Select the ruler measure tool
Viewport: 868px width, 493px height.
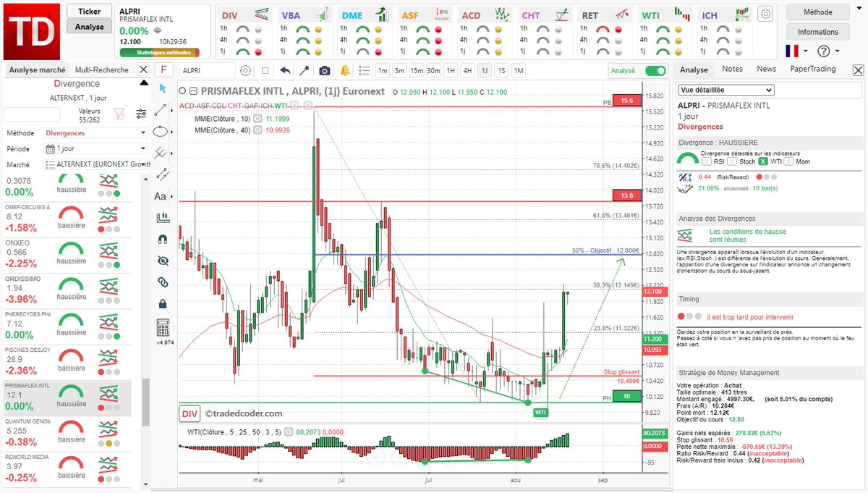(162, 217)
